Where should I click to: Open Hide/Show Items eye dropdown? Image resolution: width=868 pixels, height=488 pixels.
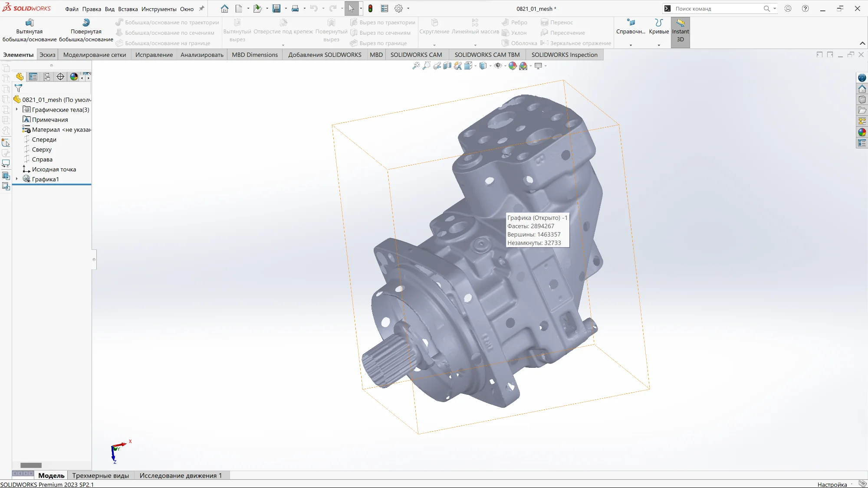tap(505, 66)
